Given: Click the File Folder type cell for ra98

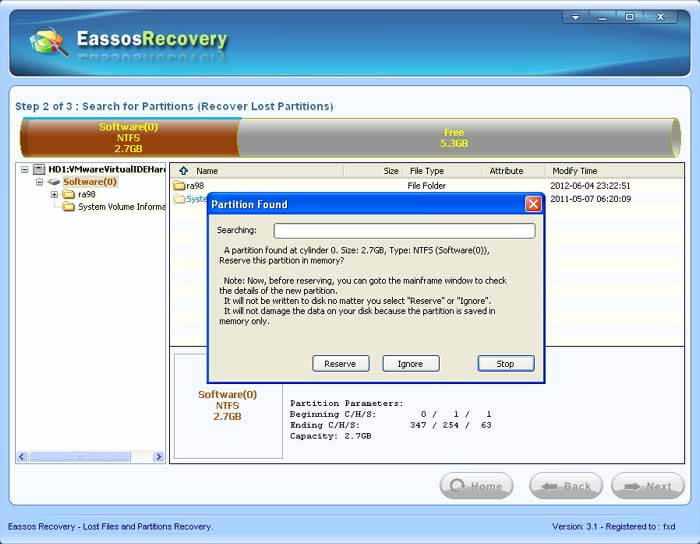Looking at the screenshot, I should (426, 186).
